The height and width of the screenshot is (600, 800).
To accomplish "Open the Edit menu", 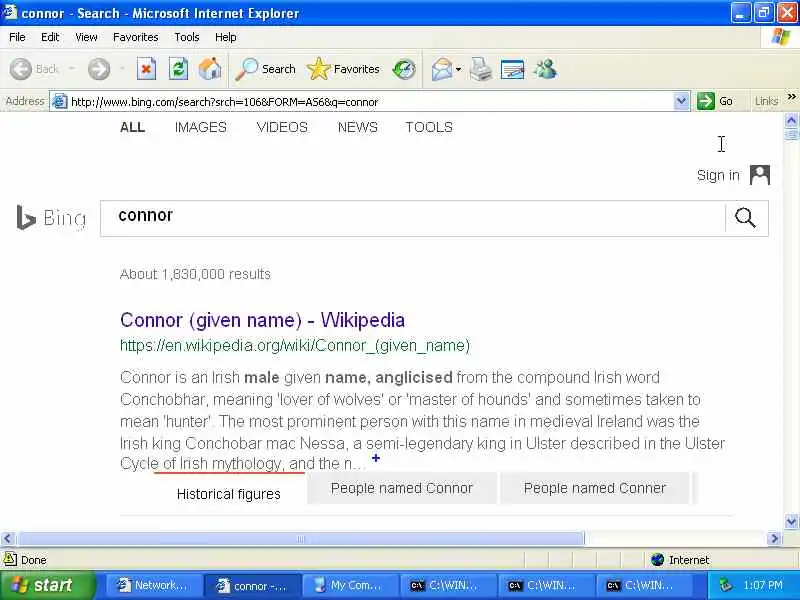I will pos(50,37).
